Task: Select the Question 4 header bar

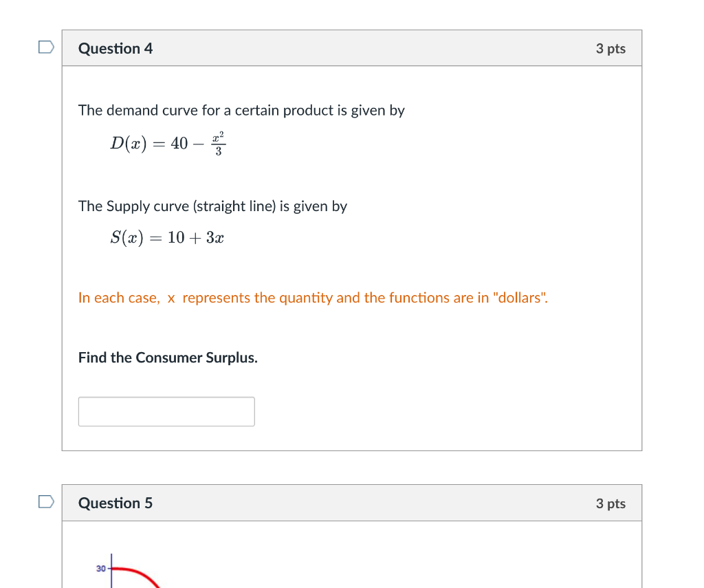Action: click(x=351, y=47)
